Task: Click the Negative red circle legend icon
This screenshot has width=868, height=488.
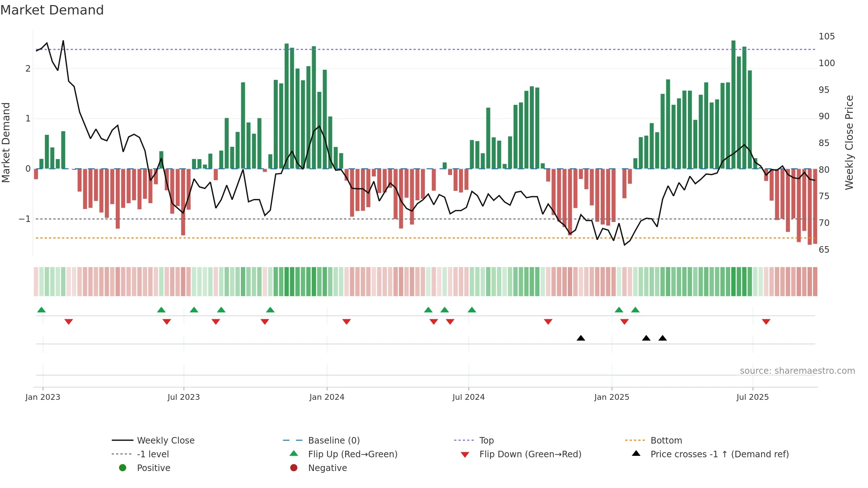Action: click(x=294, y=468)
